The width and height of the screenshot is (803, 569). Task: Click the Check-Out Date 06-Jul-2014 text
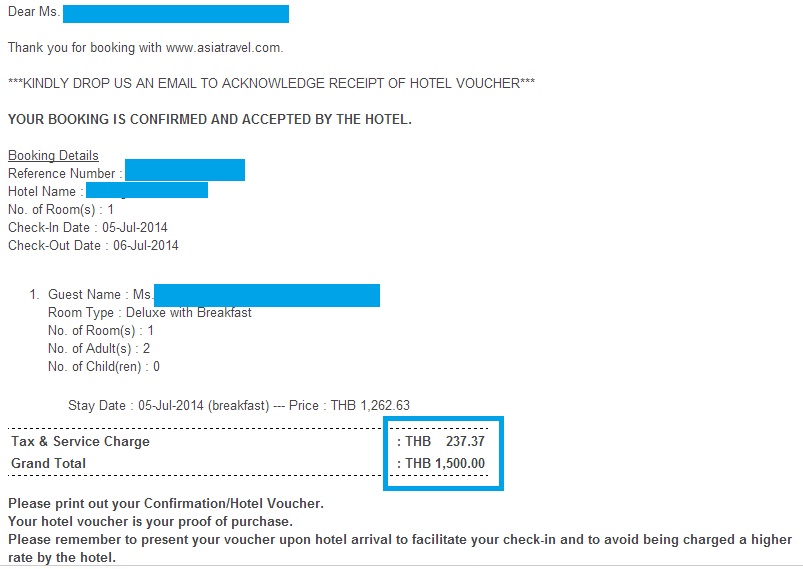pyautogui.click(x=93, y=245)
